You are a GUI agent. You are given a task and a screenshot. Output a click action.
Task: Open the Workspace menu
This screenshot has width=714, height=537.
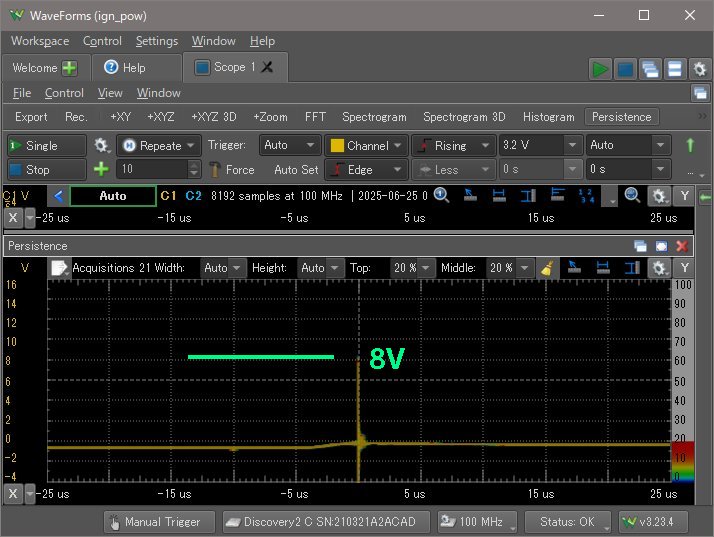[40, 41]
